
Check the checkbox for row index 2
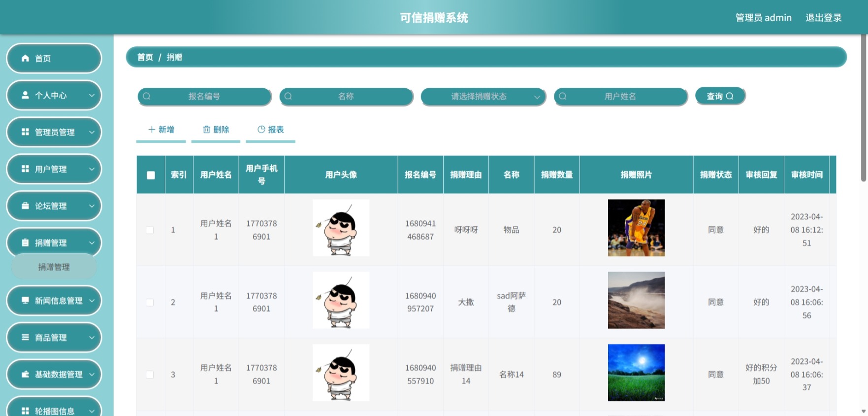150,302
